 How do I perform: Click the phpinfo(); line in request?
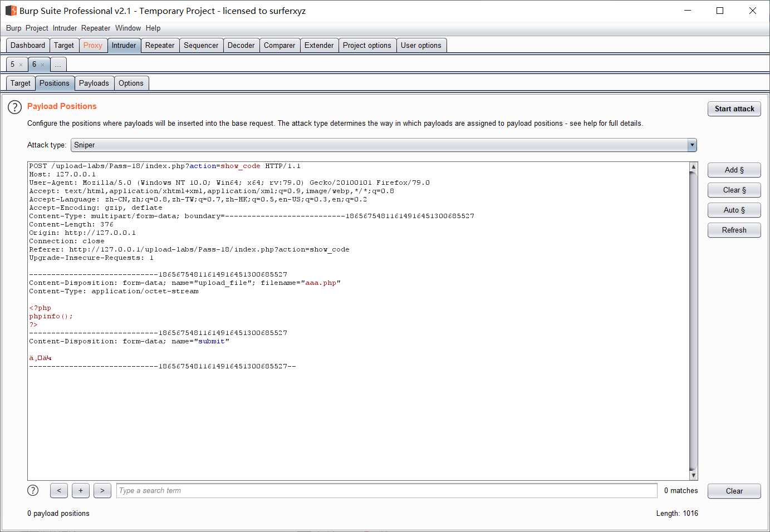(x=51, y=316)
